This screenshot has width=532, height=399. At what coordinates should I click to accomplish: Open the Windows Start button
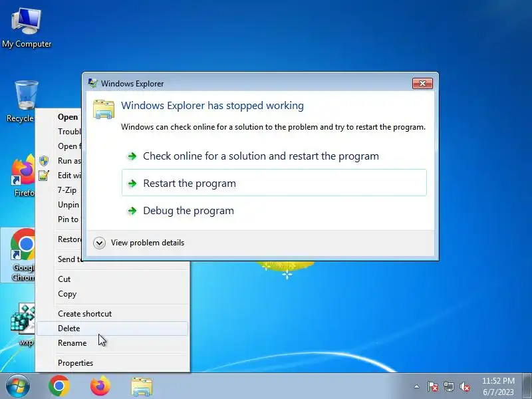pos(17,386)
